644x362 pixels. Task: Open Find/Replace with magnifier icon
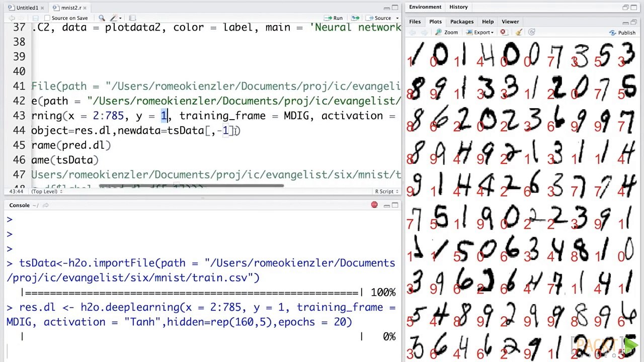click(102, 18)
